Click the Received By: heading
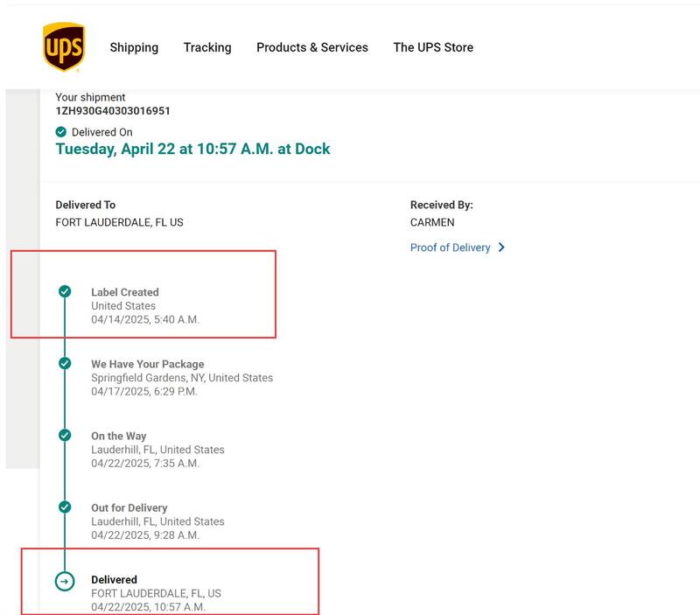Image resolution: width=700 pixels, height=615 pixels. click(442, 205)
